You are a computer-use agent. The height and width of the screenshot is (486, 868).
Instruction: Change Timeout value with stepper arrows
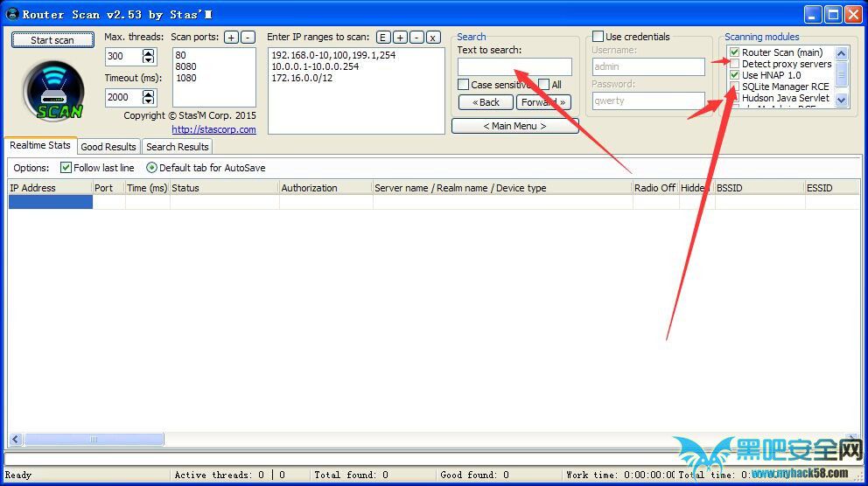pyautogui.click(x=148, y=97)
